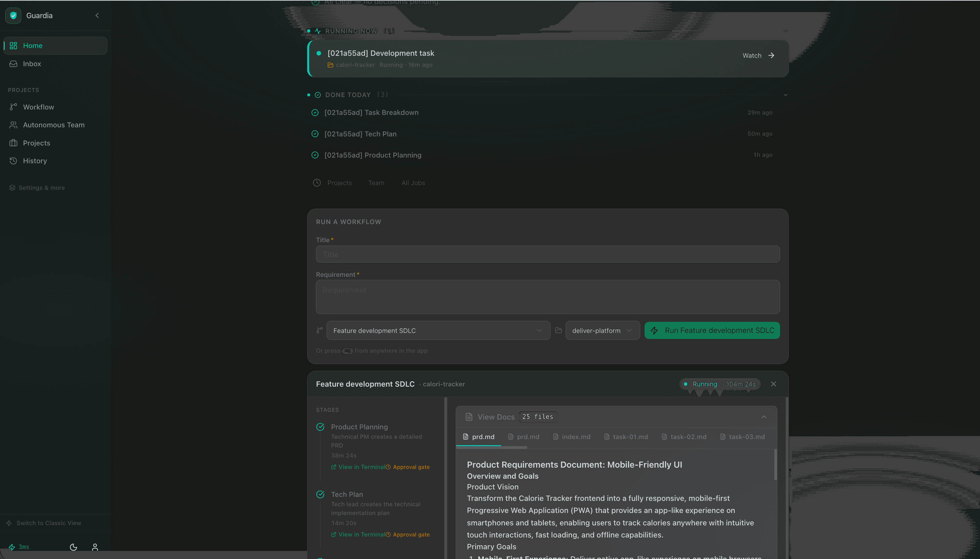Click View in Terminal under Product Planning
Image resolution: width=980 pixels, height=559 pixels.
pos(358,467)
